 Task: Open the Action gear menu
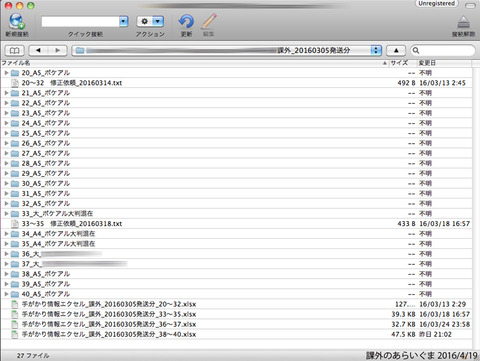[x=150, y=21]
